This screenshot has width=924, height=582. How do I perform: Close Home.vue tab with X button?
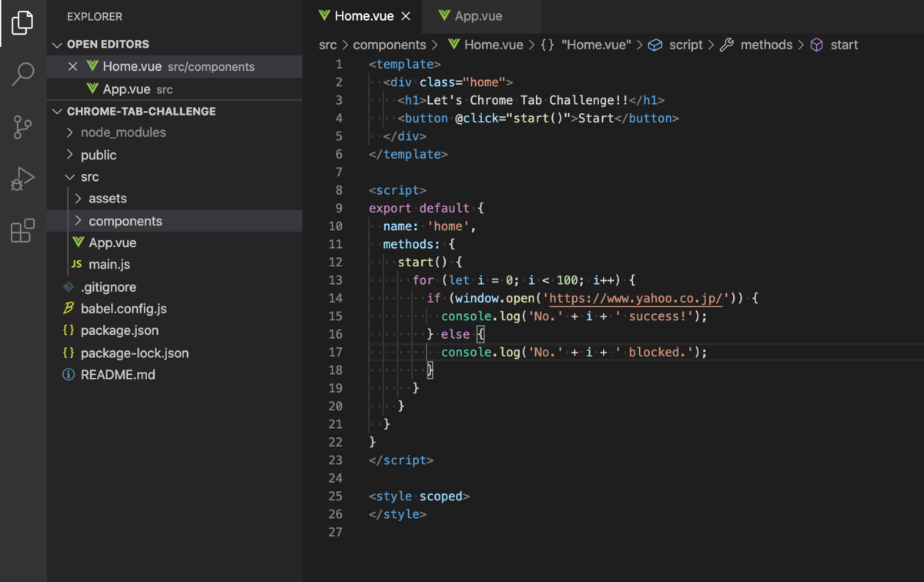(406, 16)
